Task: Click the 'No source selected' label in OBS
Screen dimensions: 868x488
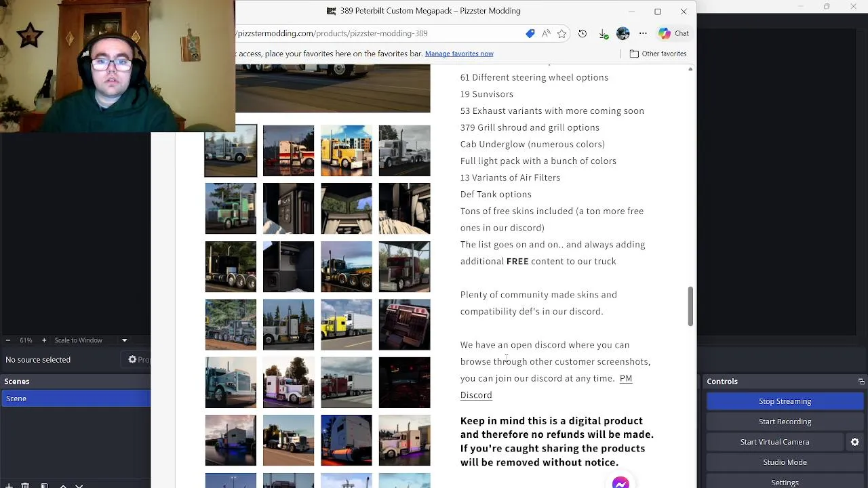Action: 38,360
